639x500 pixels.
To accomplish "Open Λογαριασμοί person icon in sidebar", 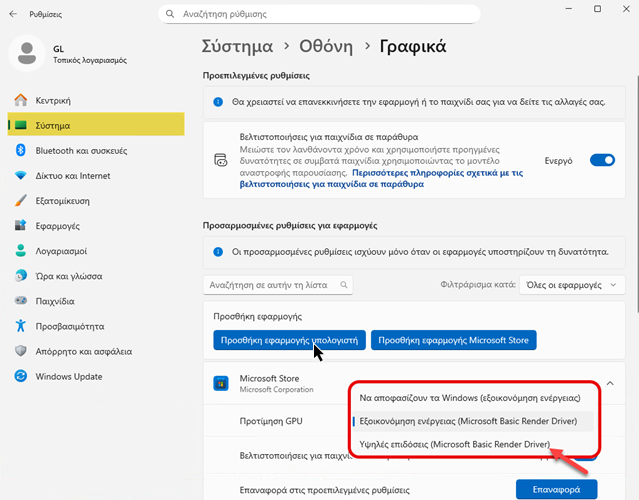I will [20, 251].
